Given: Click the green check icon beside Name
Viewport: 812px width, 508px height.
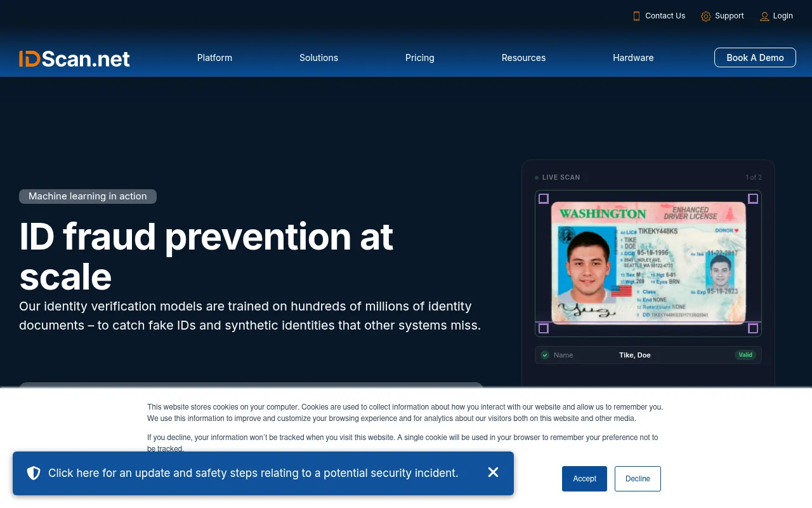Looking at the screenshot, I should [x=545, y=355].
